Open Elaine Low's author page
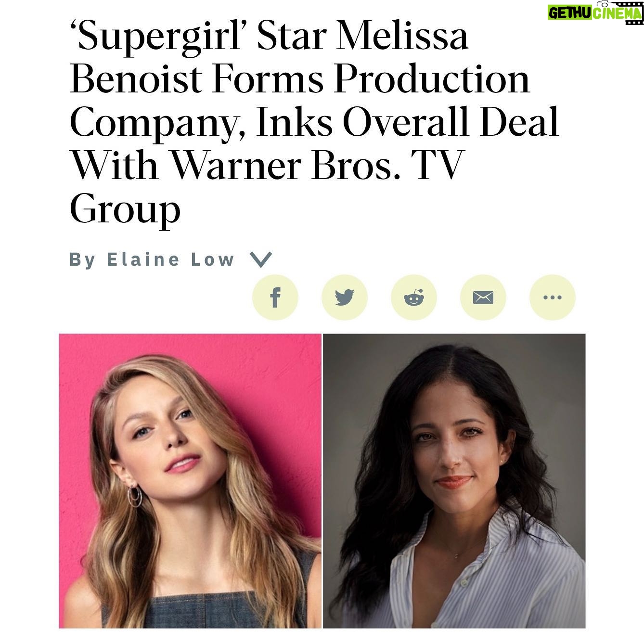 point(170,259)
